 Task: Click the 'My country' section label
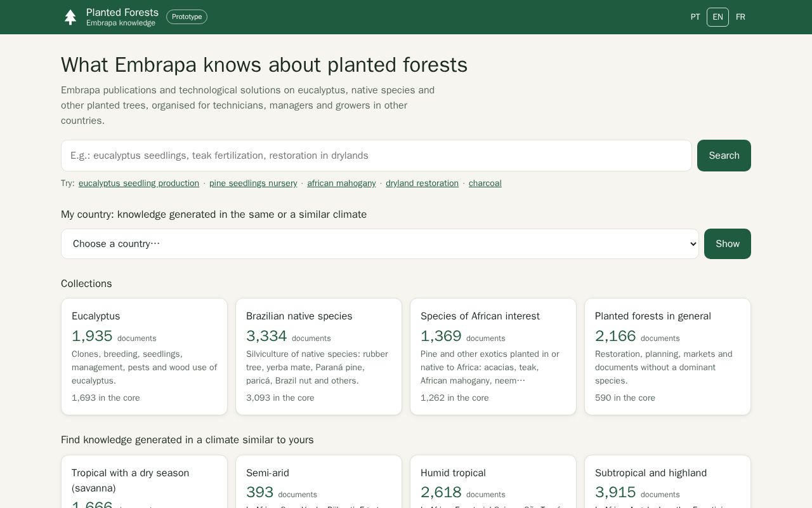pyautogui.click(x=214, y=215)
